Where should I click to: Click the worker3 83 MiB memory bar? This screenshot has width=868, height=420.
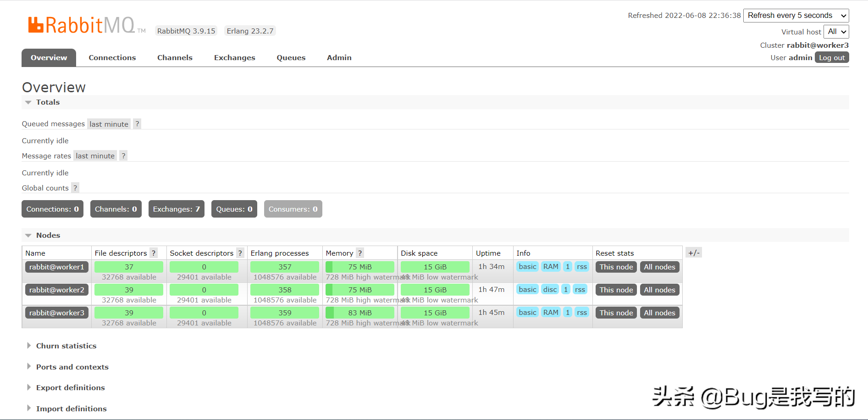(360, 313)
